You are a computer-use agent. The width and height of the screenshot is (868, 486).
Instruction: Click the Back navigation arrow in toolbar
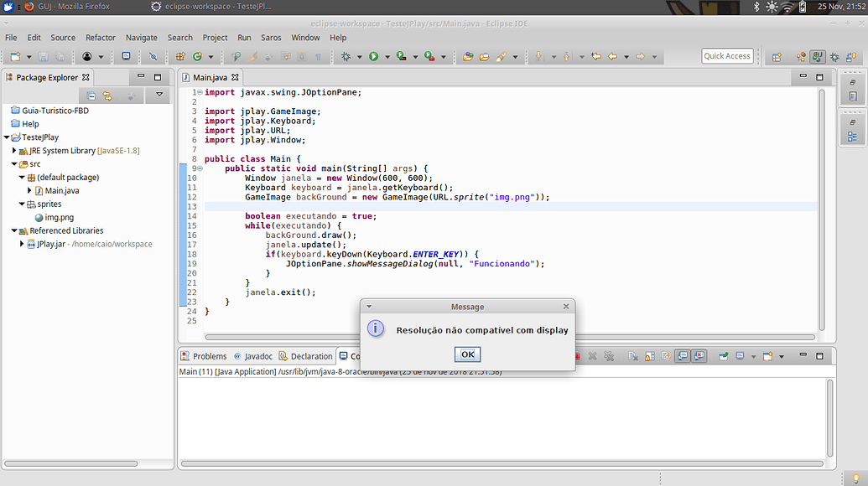(612, 57)
